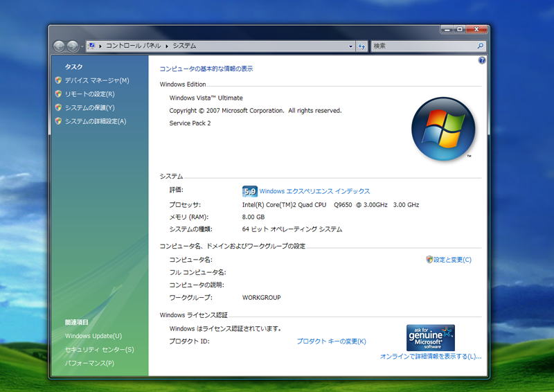The height and width of the screenshot is (392, 554).
Task: Click the コンピュータの基本的な情報の表示 heading
Action: point(206,69)
